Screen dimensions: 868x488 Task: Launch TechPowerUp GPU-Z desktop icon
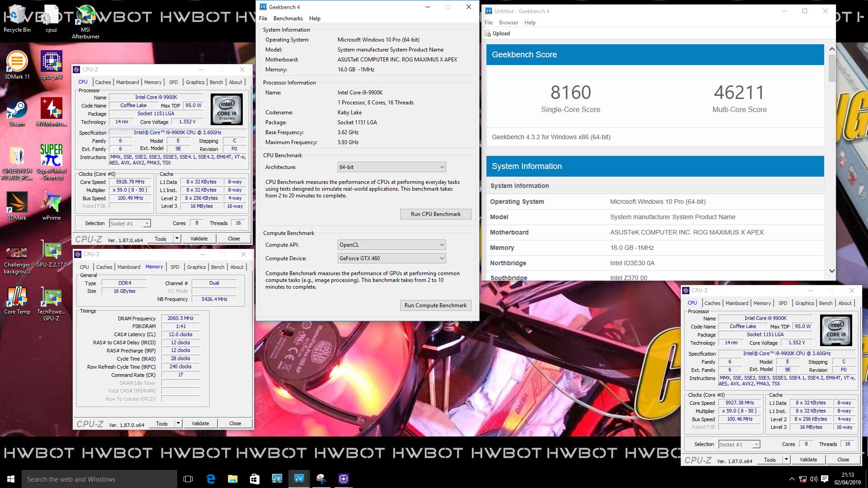[x=51, y=304]
